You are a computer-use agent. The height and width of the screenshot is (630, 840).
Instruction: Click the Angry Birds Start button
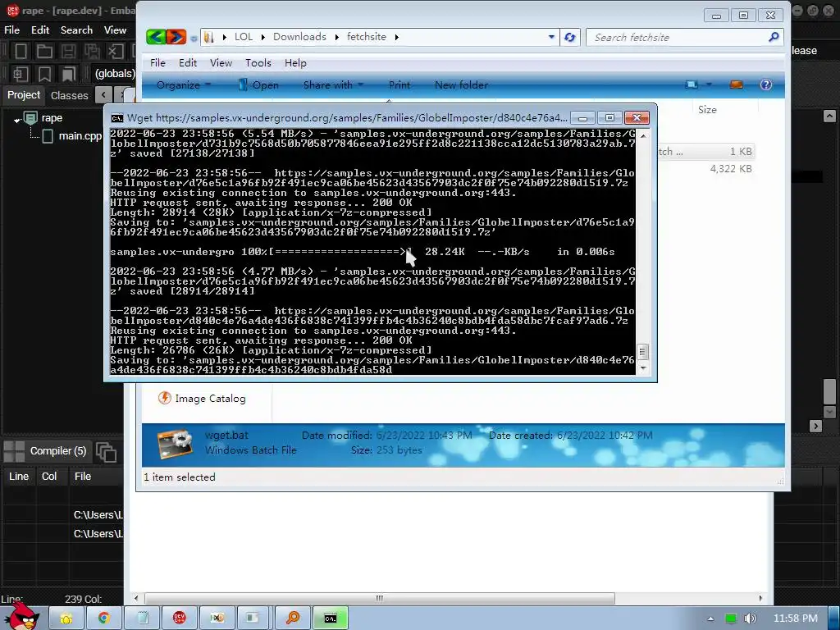(x=22, y=616)
